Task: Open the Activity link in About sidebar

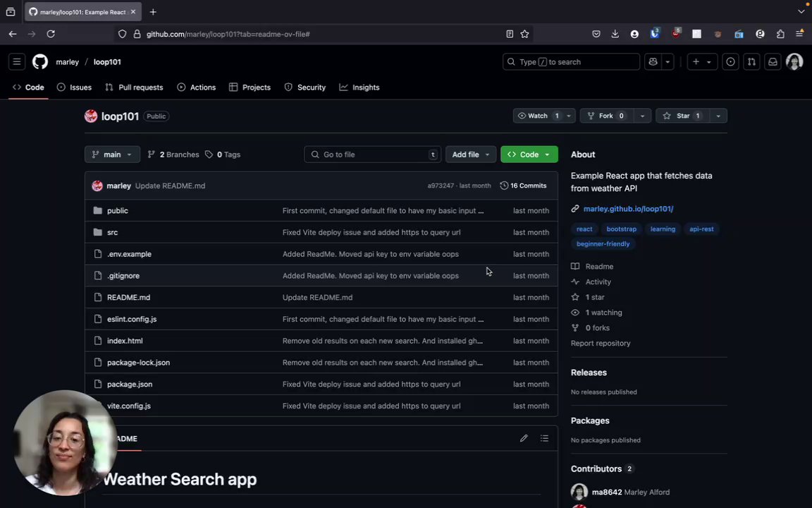Action: pos(598,282)
